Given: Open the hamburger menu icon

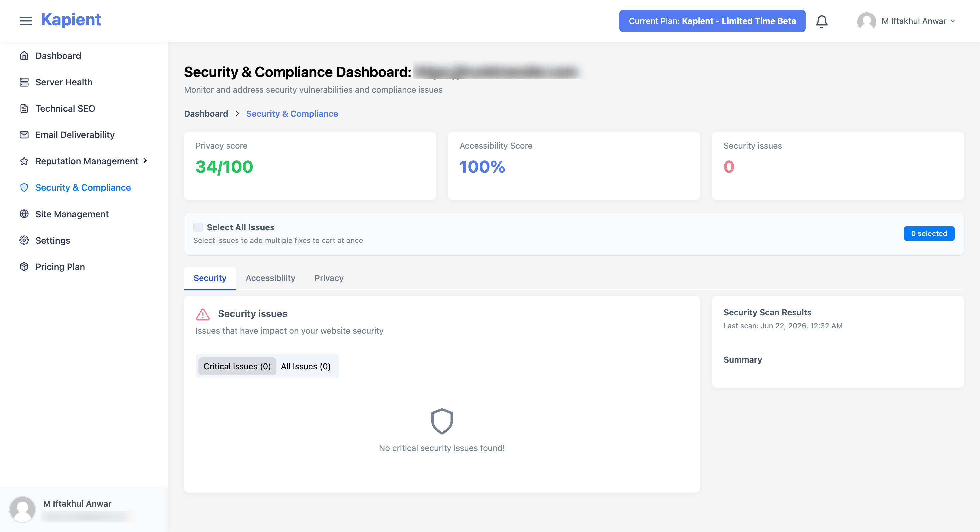Looking at the screenshot, I should tap(25, 21).
